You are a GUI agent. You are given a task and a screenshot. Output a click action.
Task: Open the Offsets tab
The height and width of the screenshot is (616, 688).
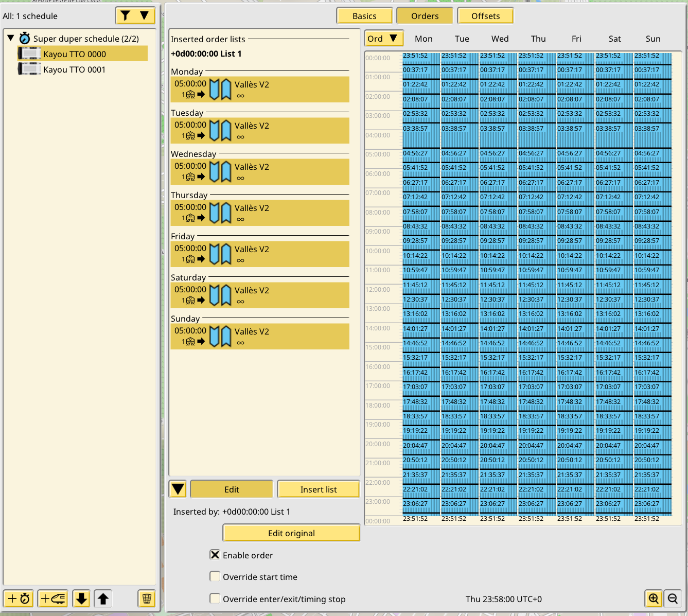485,16
